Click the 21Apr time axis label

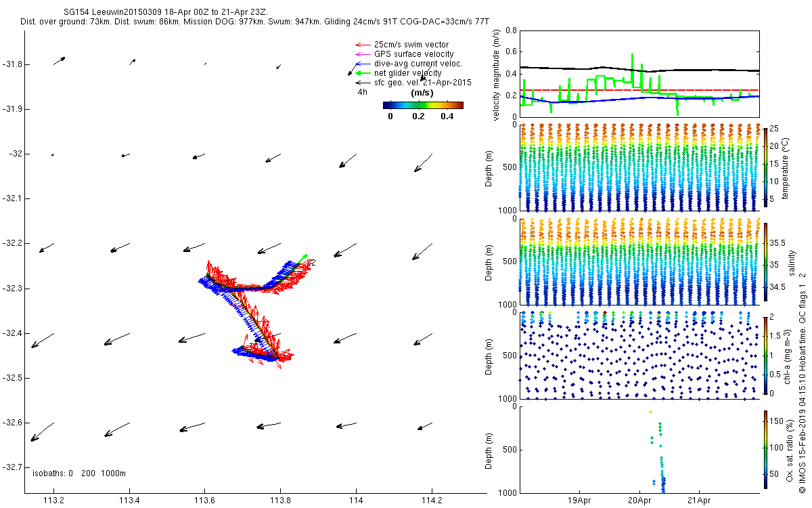coord(699,501)
